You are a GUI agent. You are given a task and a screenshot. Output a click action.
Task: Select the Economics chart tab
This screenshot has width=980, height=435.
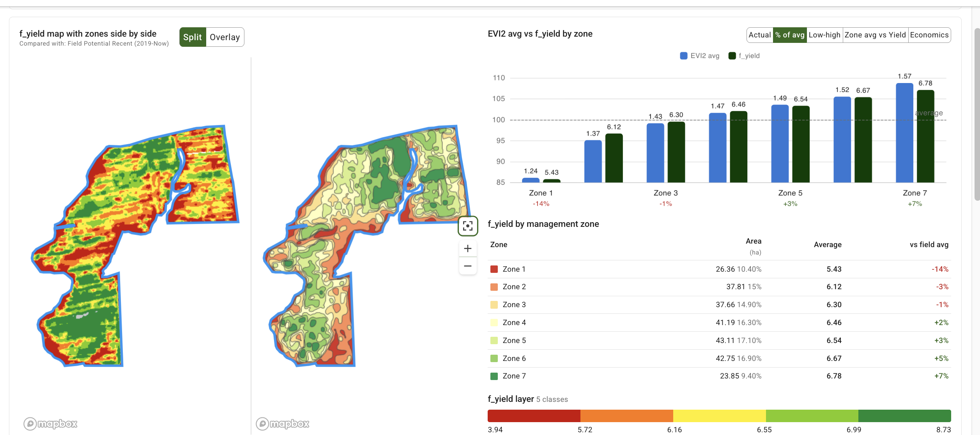point(929,35)
